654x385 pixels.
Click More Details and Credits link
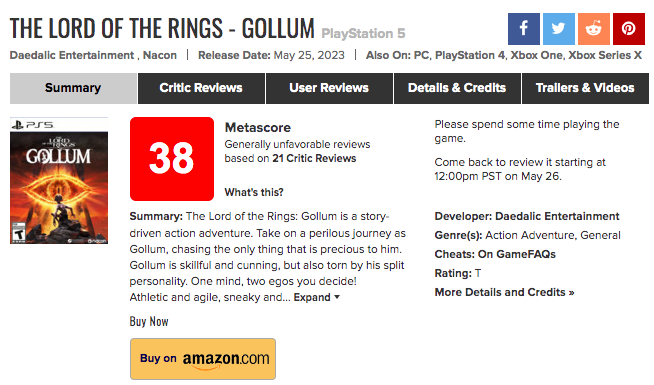coord(504,292)
